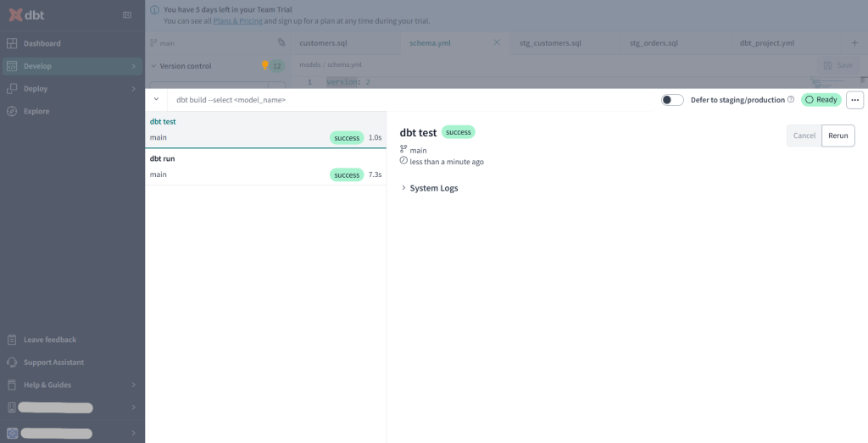
Task: Collapse the Version control section
Action: click(x=153, y=66)
